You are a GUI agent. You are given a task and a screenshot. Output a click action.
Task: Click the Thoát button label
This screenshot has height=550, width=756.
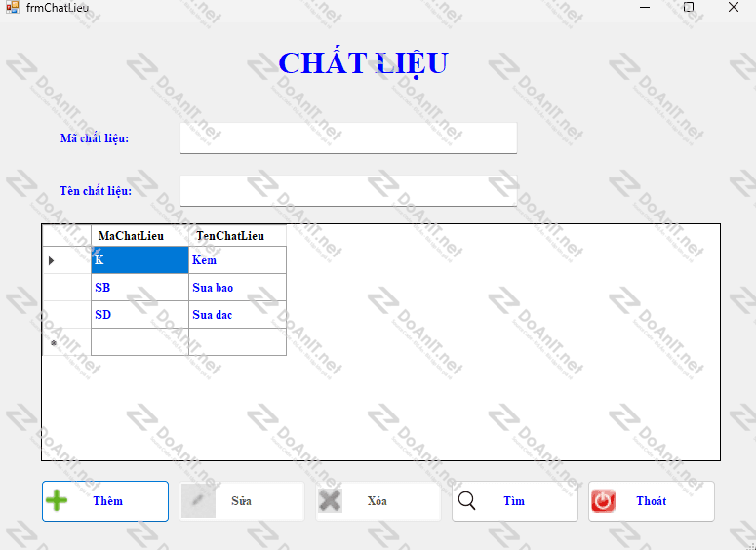[x=651, y=501]
